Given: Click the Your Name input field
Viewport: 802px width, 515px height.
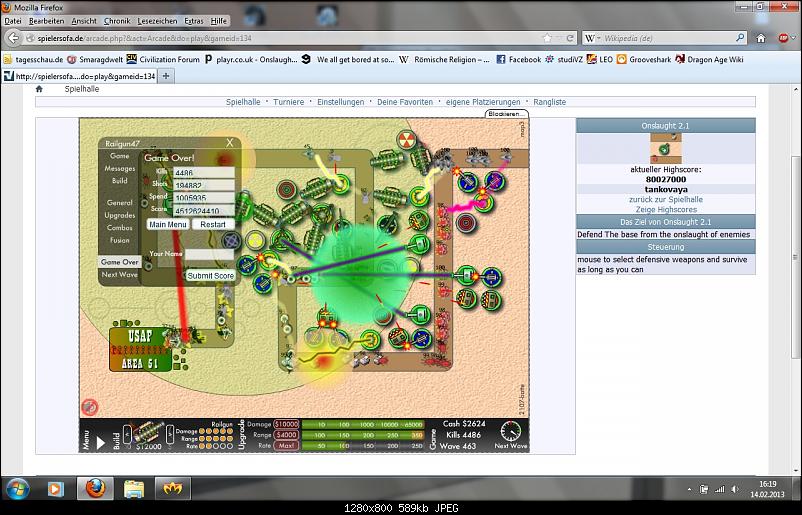Looking at the screenshot, I should click(x=210, y=254).
